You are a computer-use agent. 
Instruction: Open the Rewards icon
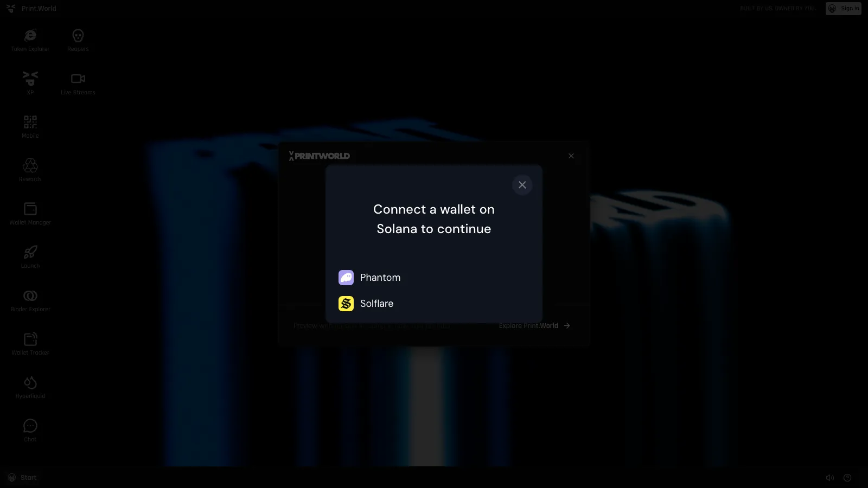pyautogui.click(x=30, y=170)
